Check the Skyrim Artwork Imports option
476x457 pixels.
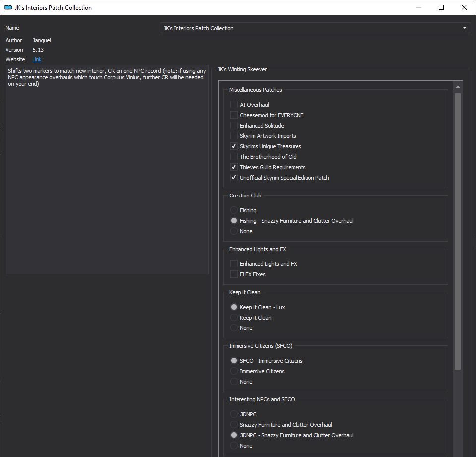coord(234,136)
